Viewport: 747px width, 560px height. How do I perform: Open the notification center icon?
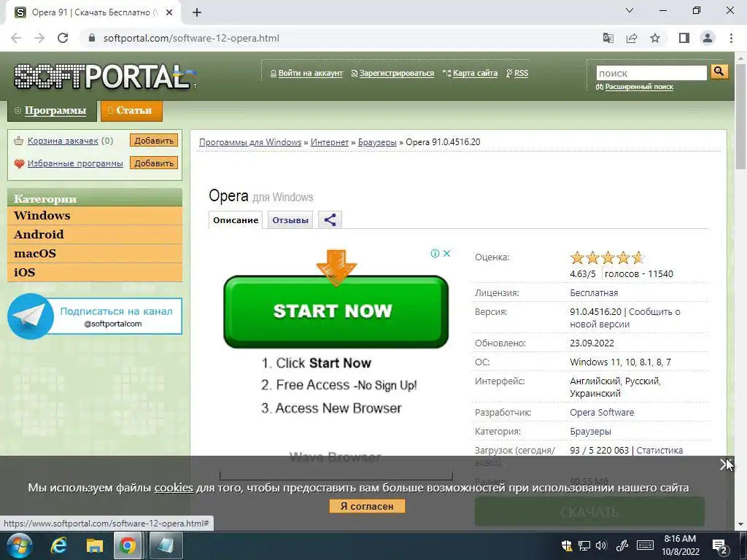coord(719,545)
